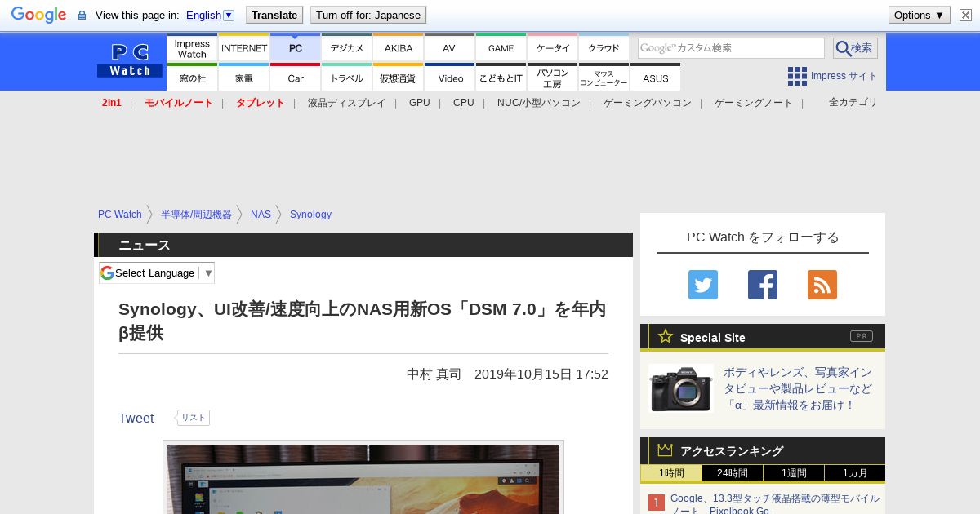980x514 pixels.
Task: Open the パソコン工房 nav tab
Action: [553, 78]
